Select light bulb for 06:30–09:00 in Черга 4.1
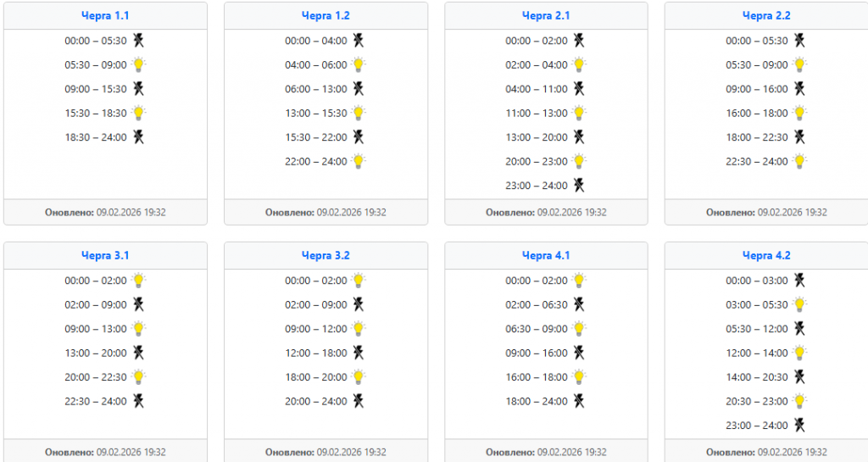The height and width of the screenshot is (462, 868). pyautogui.click(x=579, y=329)
